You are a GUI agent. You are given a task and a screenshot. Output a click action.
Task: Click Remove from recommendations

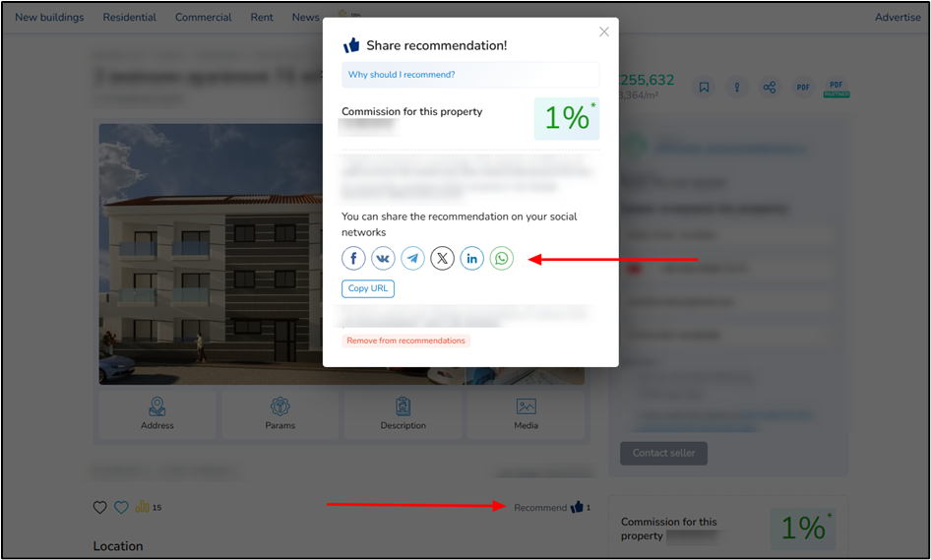click(x=406, y=341)
